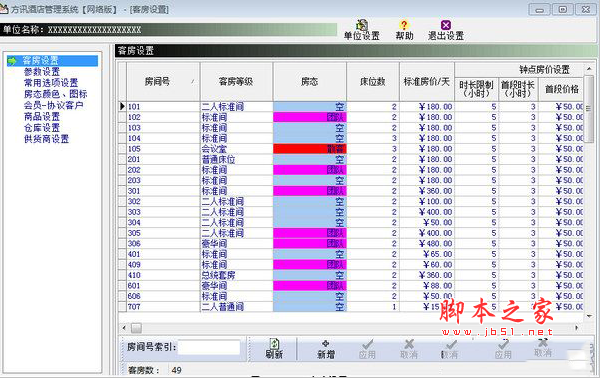Click the ¥60.00 price of room 409
The image size is (600, 378).
click(x=427, y=264)
